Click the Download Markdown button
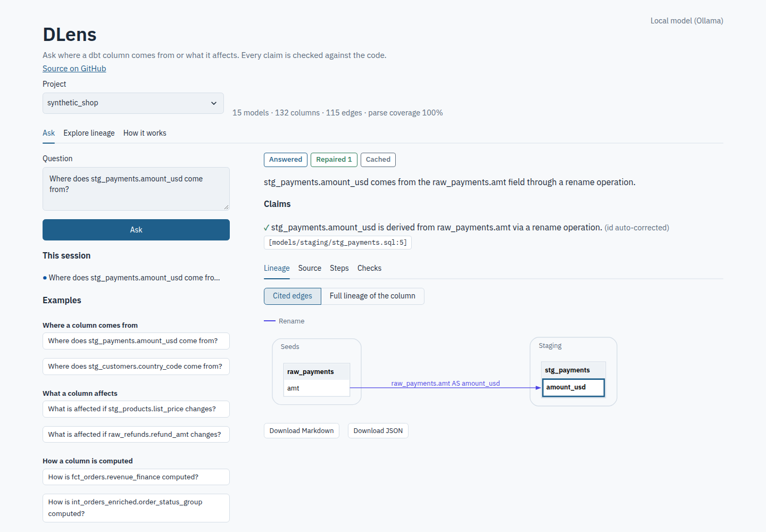Image resolution: width=766 pixels, height=532 pixels. coord(302,431)
